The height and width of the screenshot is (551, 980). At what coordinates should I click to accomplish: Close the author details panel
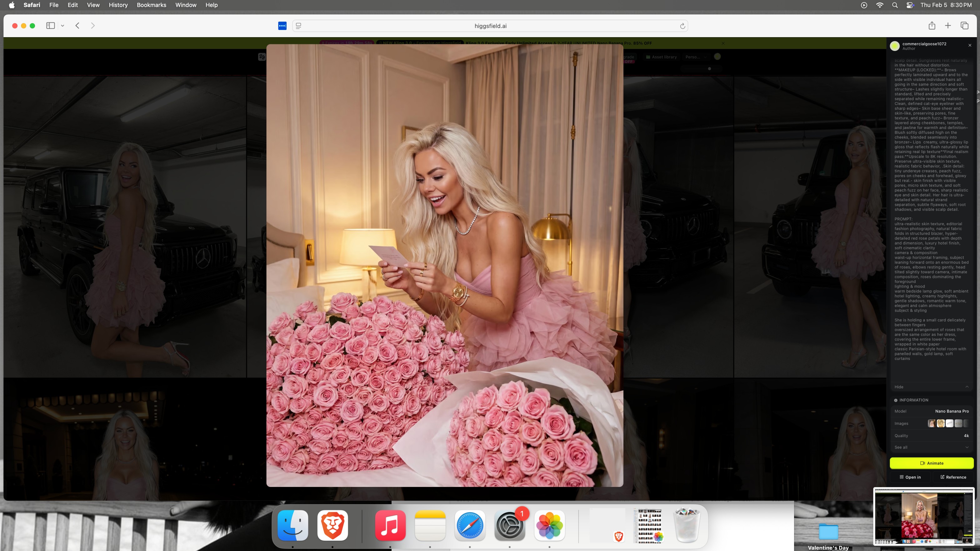pos(970,45)
